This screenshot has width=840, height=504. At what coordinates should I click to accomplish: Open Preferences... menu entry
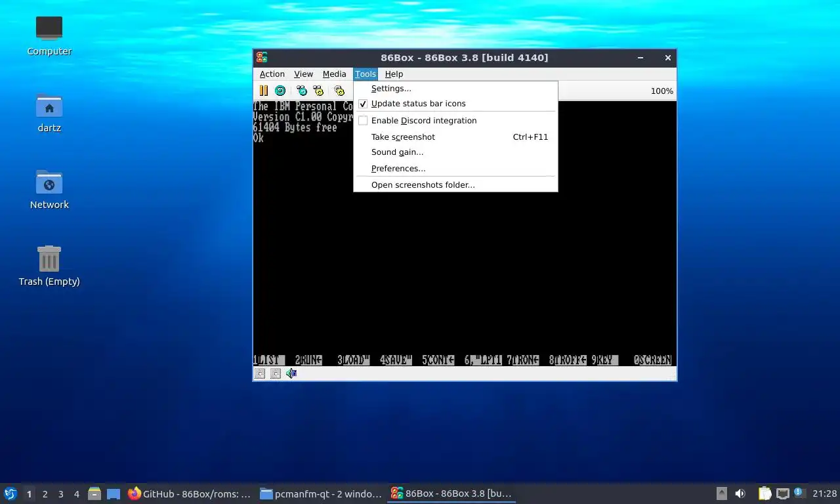coord(455,169)
